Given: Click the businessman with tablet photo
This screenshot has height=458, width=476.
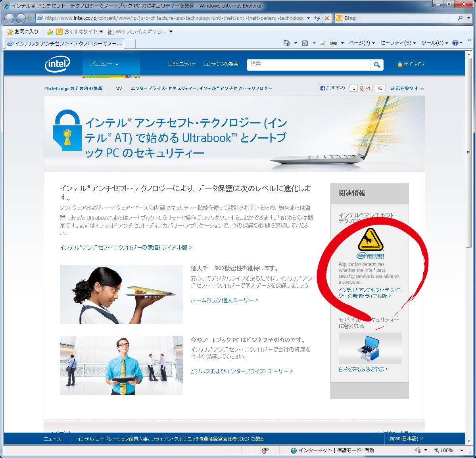Looking at the screenshot, I should pos(121,366).
